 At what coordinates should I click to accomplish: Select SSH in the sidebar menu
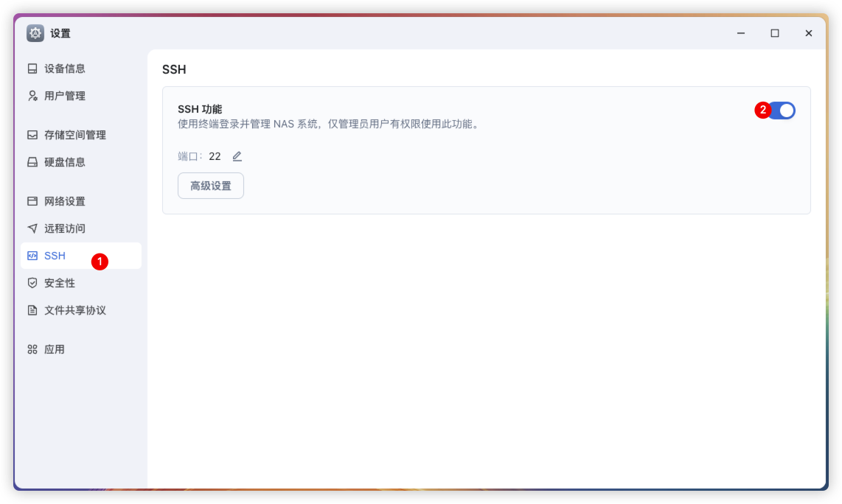tap(55, 256)
